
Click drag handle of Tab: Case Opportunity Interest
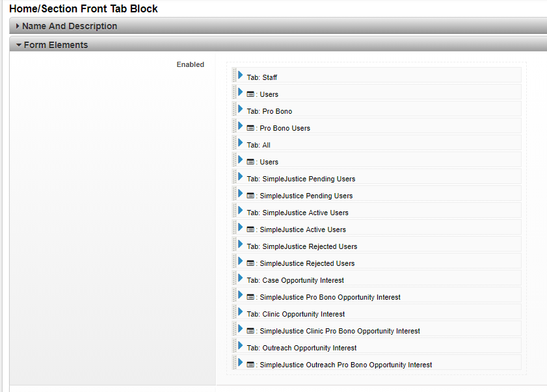tap(234, 278)
